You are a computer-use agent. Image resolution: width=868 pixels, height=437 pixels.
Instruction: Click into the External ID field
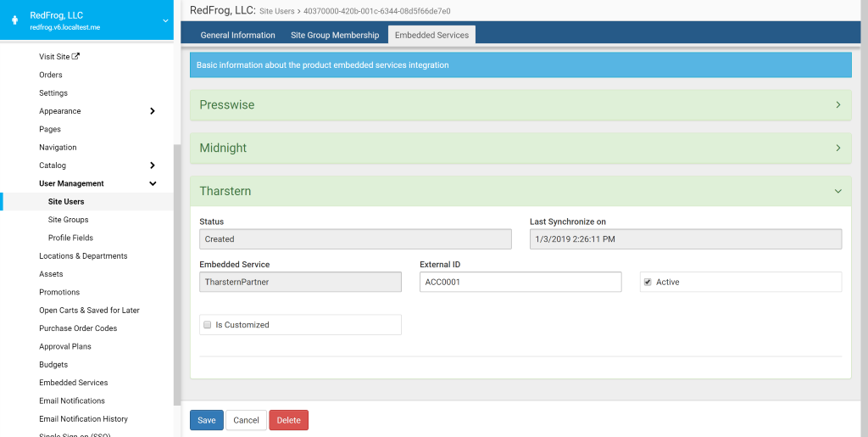[x=520, y=282]
